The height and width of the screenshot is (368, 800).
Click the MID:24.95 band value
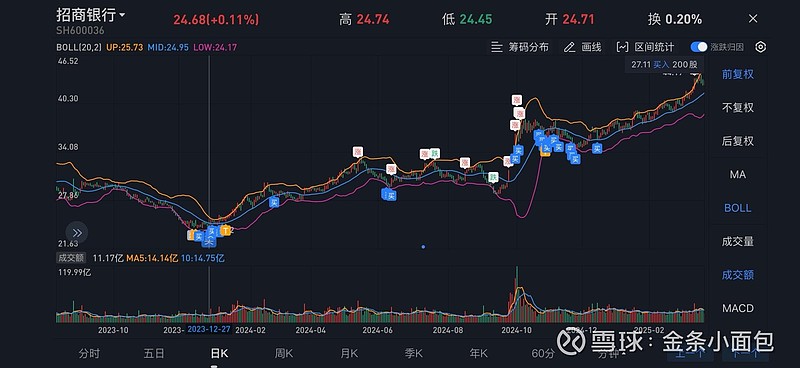point(168,47)
